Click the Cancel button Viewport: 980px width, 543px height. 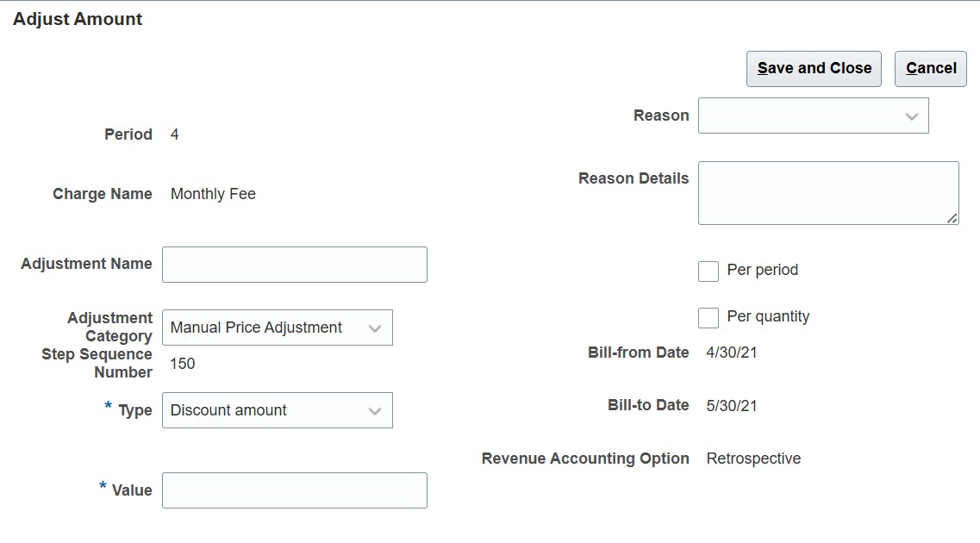931,68
